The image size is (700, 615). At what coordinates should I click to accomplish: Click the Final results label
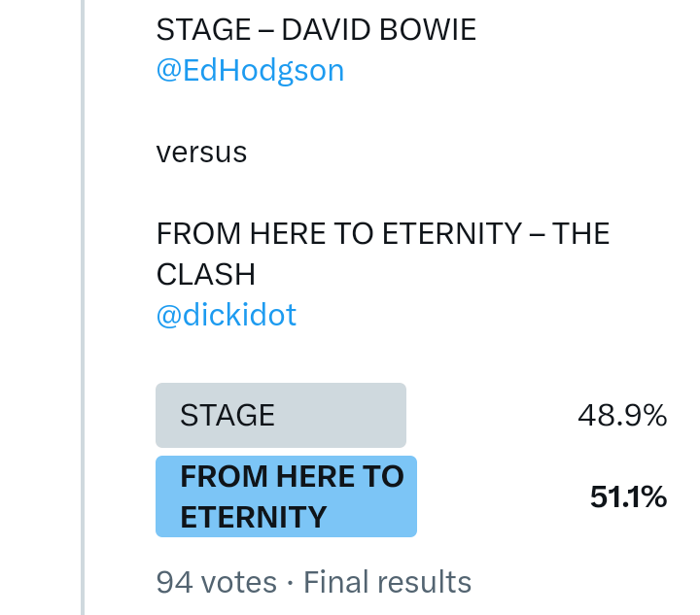pos(387,582)
